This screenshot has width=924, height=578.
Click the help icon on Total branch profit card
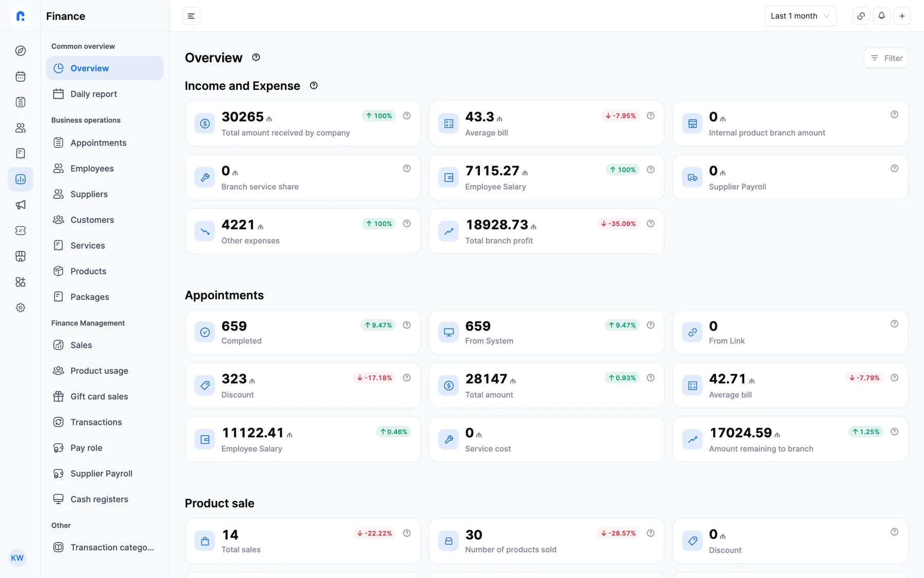coord(650,223)
